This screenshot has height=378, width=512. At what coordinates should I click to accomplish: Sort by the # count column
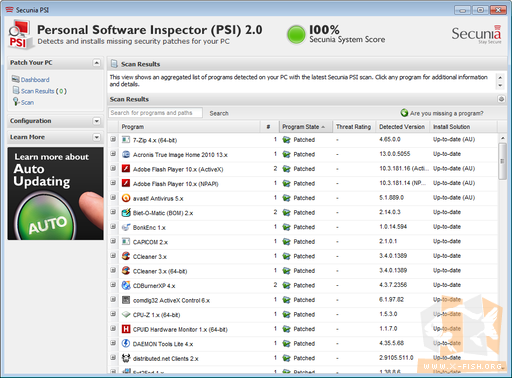[270, 127]
